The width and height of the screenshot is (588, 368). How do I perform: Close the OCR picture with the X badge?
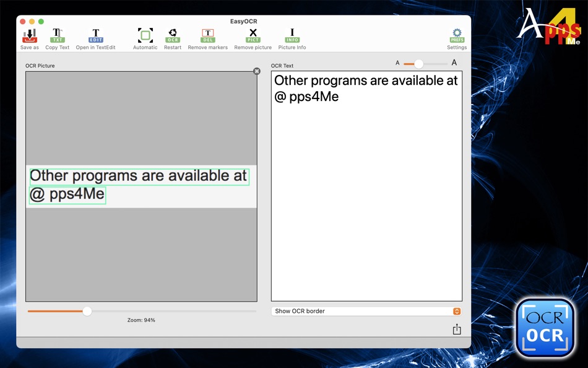[x=257, y=71]
